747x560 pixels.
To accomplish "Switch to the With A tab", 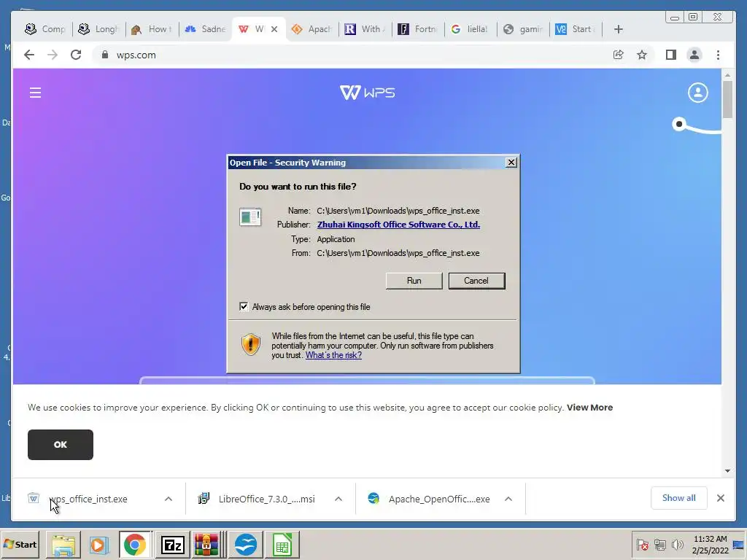I will [365, 29].
